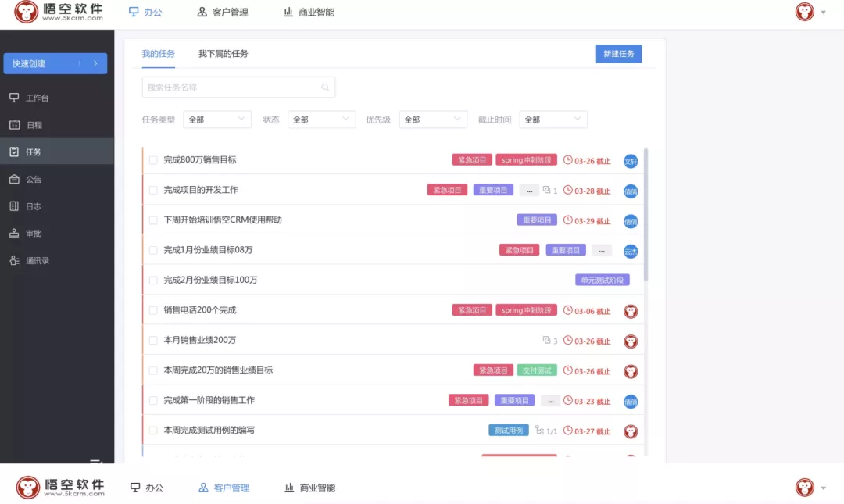Open the 日志 journal section

(x=34, y=206)
